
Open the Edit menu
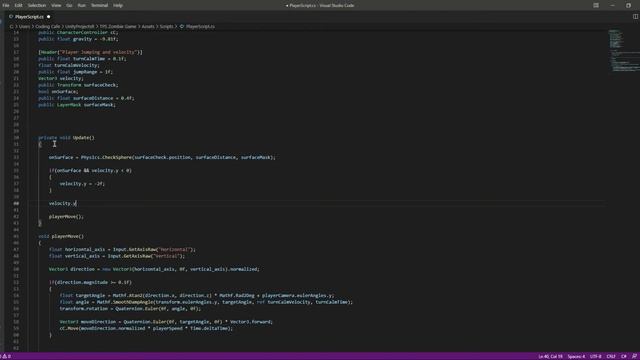click(18, 5)
